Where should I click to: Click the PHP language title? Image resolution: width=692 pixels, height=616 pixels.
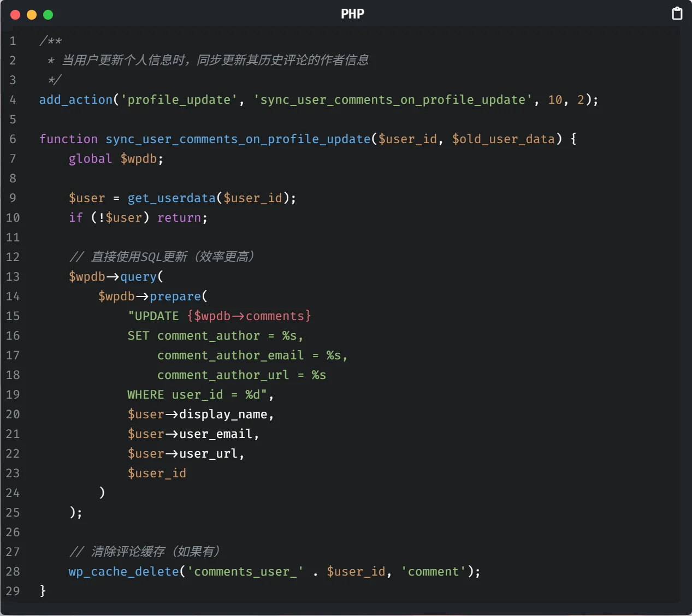[x=352, y=14]
